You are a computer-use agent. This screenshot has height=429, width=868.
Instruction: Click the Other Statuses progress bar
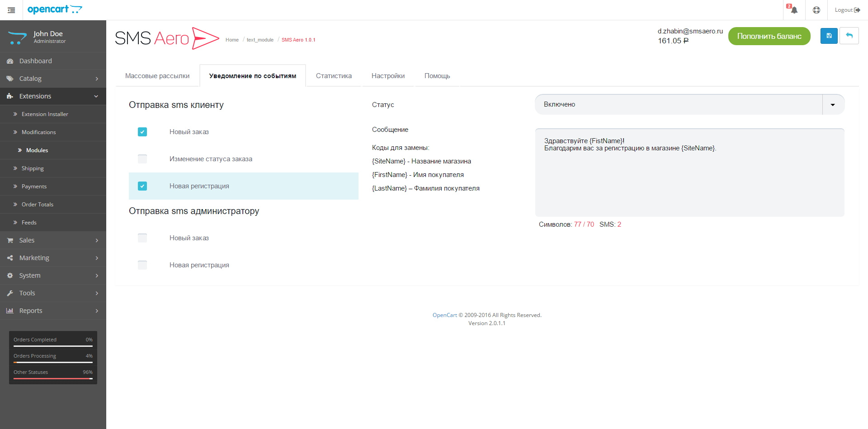(x=53, y=379)
